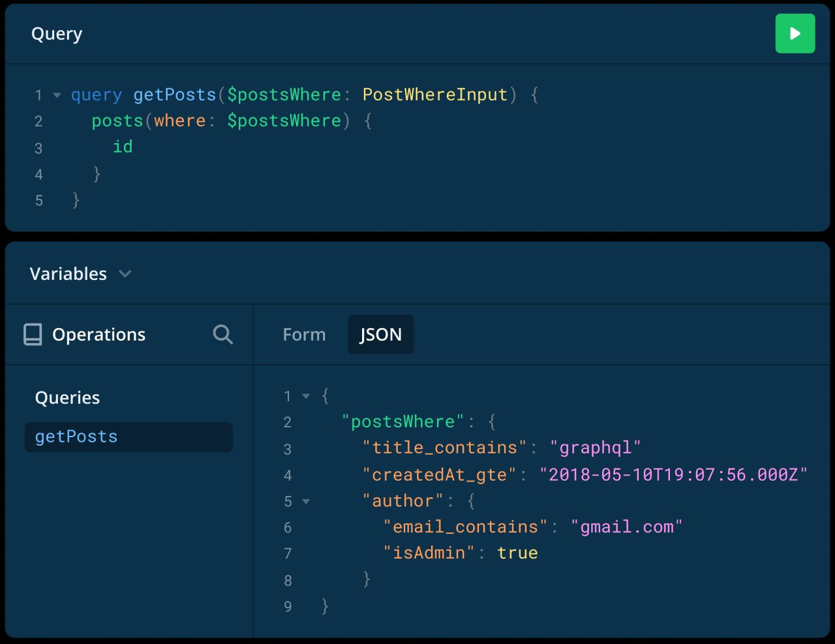The width and height of the screenshot is (835, 644).
Task: Click the "postsWhere" key in JSON
Action: [x=403, y=422]
